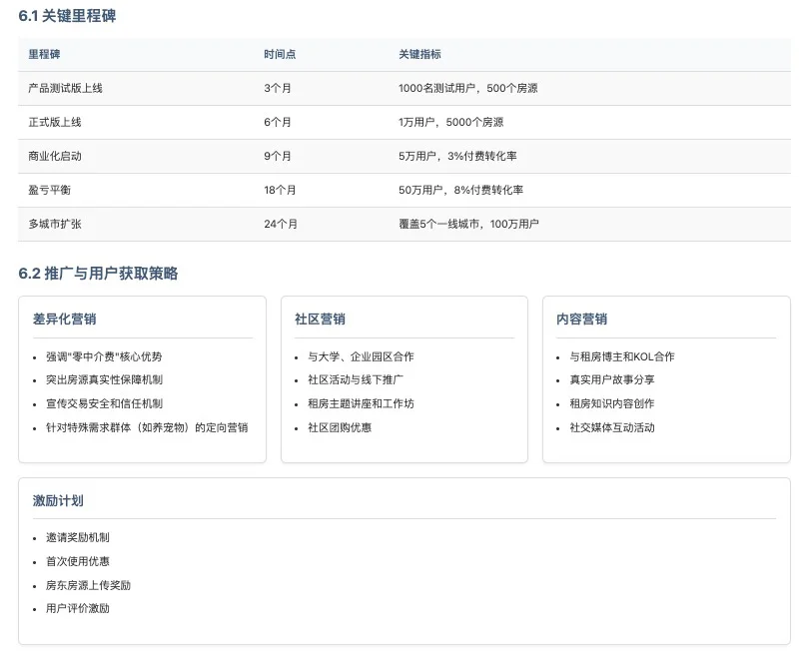This screenshot has height=662, width=812.
Task: Click the 18个月 time cell
Action: (x=280, y=190)
